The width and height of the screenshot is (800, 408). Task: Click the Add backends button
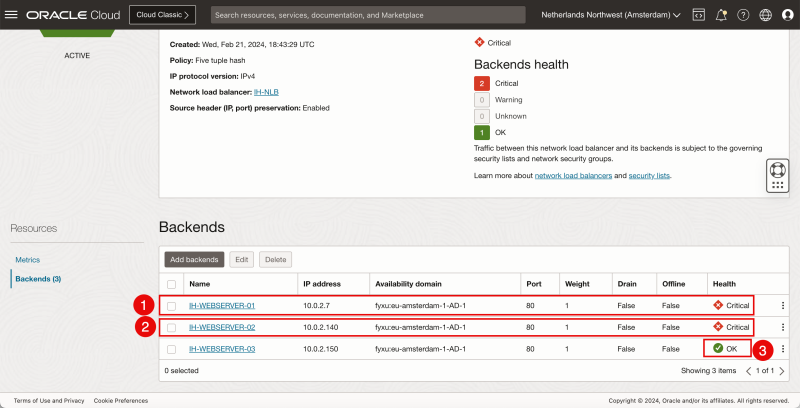click(194, 259)
